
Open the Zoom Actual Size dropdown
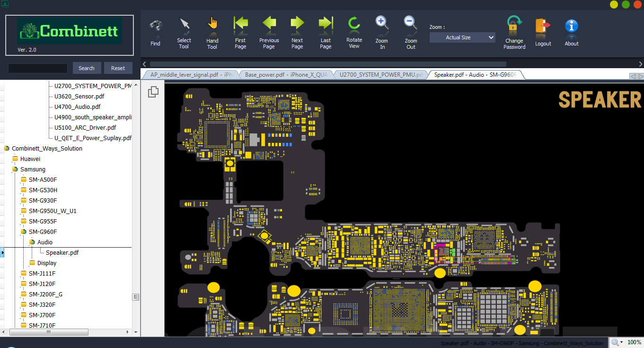point(462,37)
